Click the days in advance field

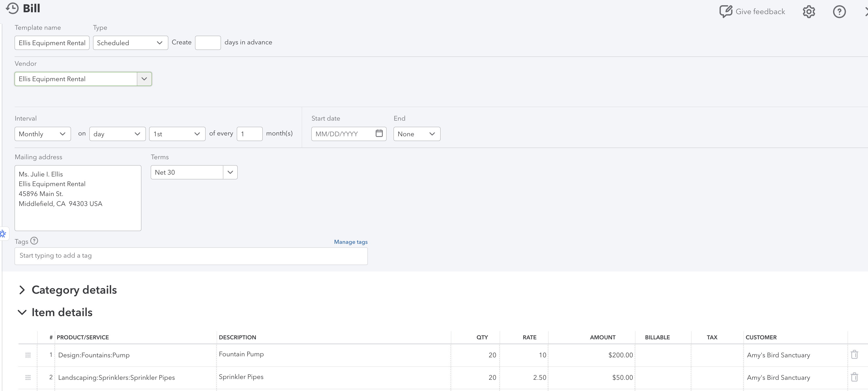208,43
